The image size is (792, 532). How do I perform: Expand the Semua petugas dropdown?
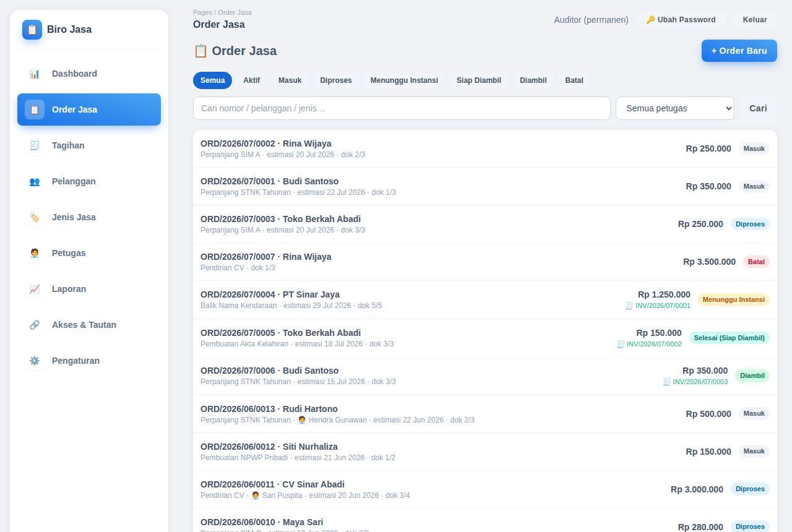pos(675,108)
